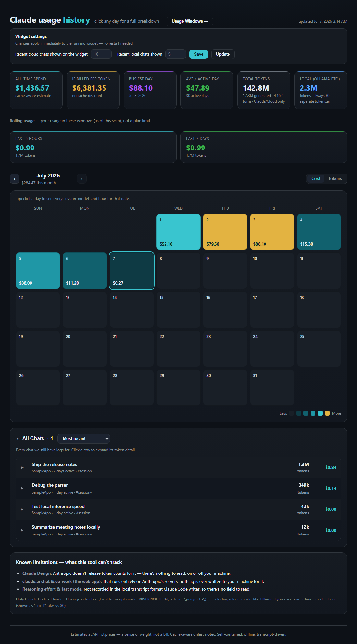Edit the recent local chats count field
357x644 pixels.
click(176, 54)
